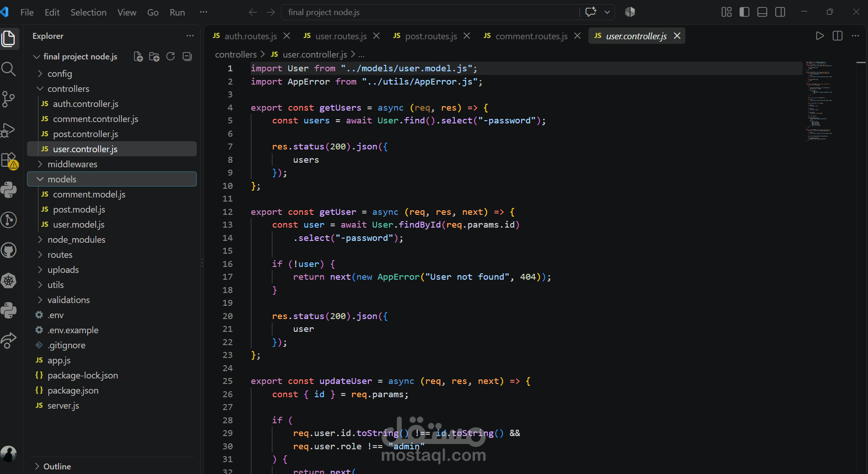Open the Accounts avatar icon

[x=9, y=453]
